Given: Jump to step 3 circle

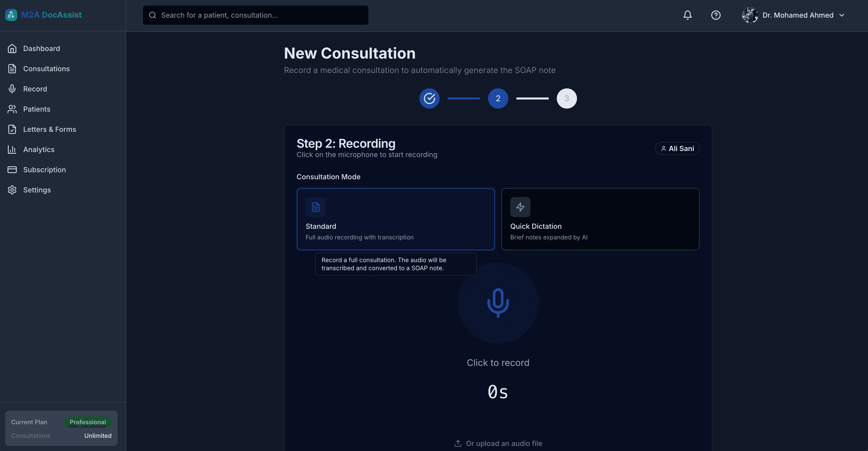Looking at the screenshot, I should [567, 98].
